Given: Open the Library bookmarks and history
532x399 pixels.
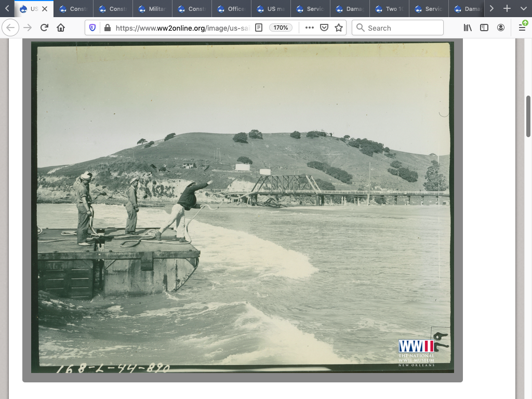Looking at the screenshot, I should coord(468,28).
